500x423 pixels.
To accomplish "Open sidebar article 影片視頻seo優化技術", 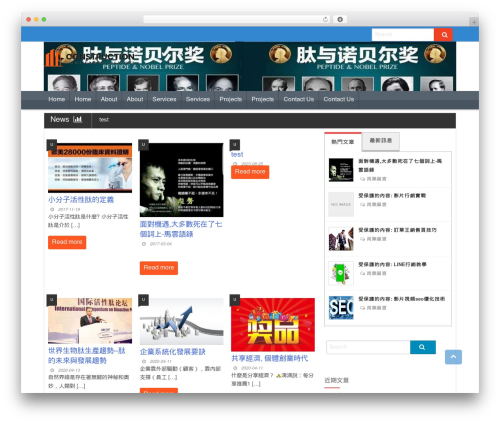I will click(x=401, y=299).
